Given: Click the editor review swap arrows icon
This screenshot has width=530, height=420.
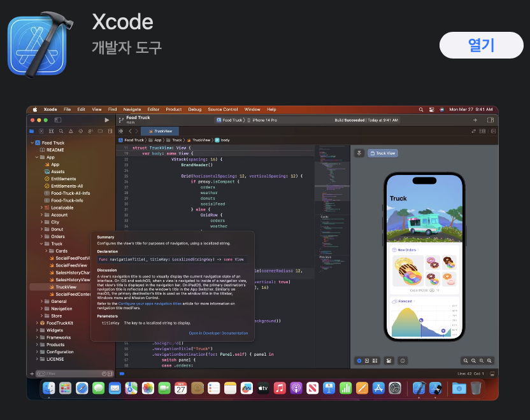Looking at the screenshot, I should 473,131.
